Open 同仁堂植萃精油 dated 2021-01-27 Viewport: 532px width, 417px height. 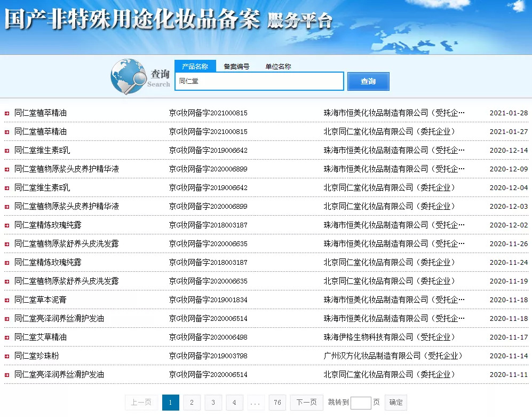[41, 132]
